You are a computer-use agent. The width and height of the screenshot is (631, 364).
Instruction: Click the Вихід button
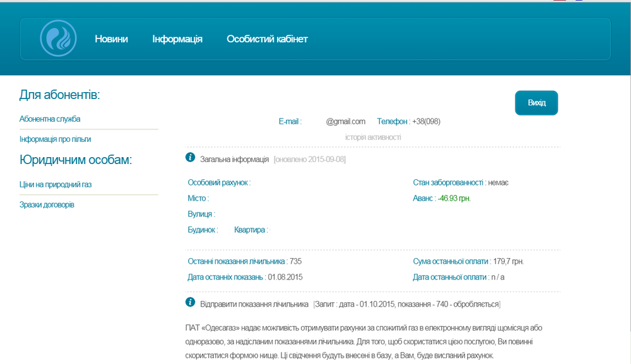536,102
